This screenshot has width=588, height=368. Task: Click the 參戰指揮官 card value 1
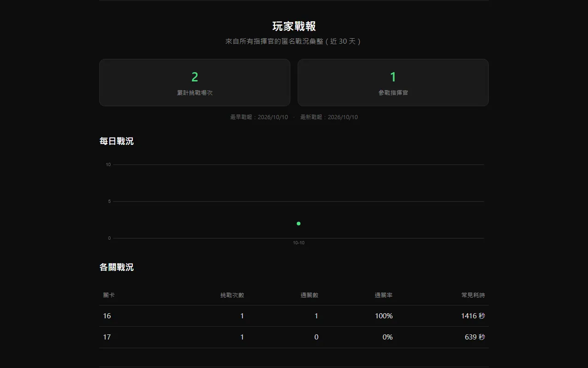point(393,77)
